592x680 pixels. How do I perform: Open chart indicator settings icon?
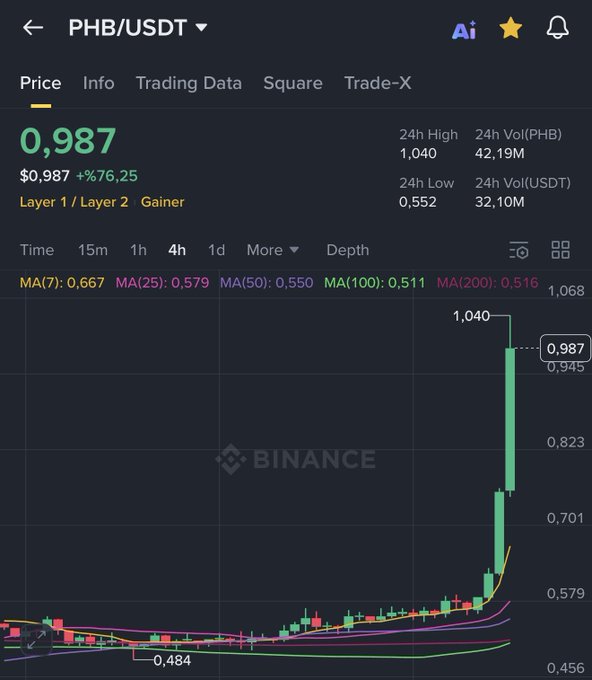click(519, 250)
